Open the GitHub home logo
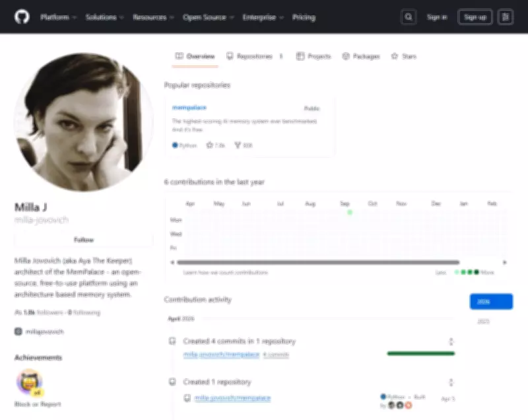 22,17
